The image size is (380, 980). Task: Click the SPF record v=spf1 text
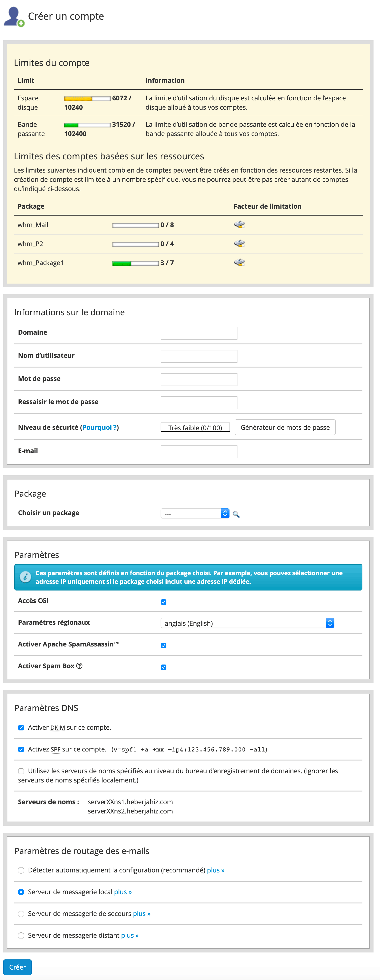click(189, 749)
